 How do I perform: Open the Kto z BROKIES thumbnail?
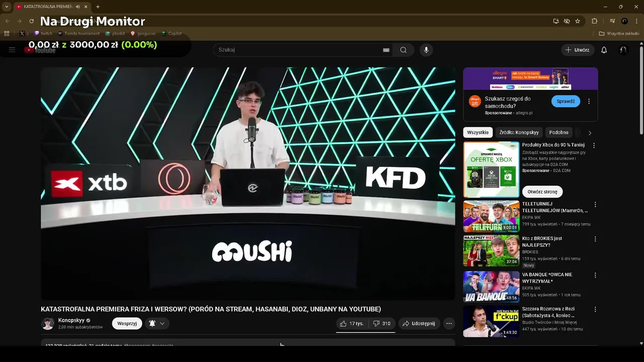[491, 250]
